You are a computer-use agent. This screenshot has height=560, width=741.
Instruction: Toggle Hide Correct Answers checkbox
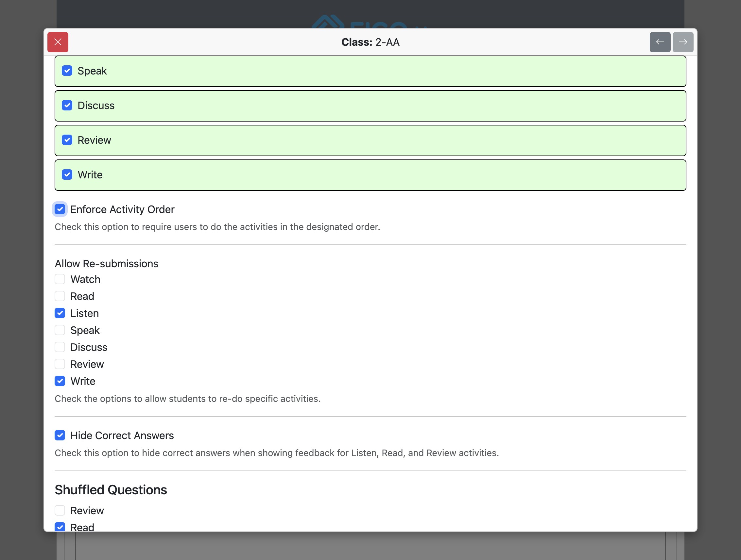[x=60, y=436]
